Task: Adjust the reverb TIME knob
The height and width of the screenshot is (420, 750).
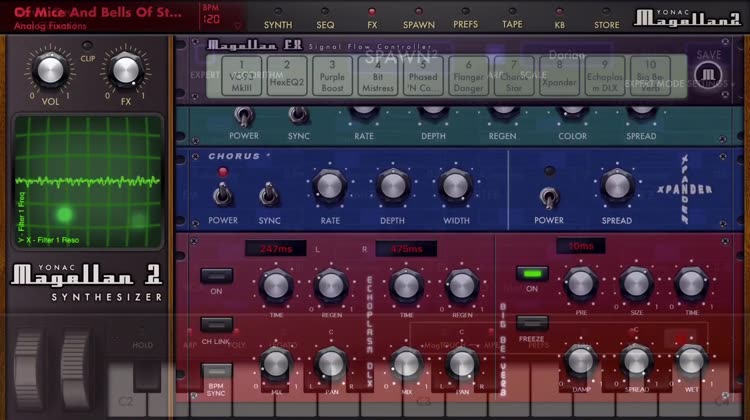Action: click(691, 284)
